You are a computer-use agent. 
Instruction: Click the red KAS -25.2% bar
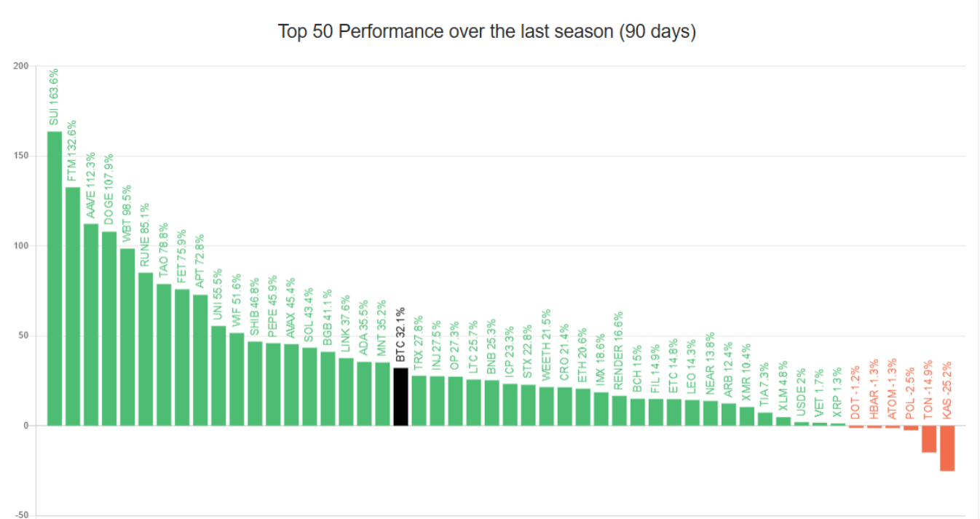947,448
